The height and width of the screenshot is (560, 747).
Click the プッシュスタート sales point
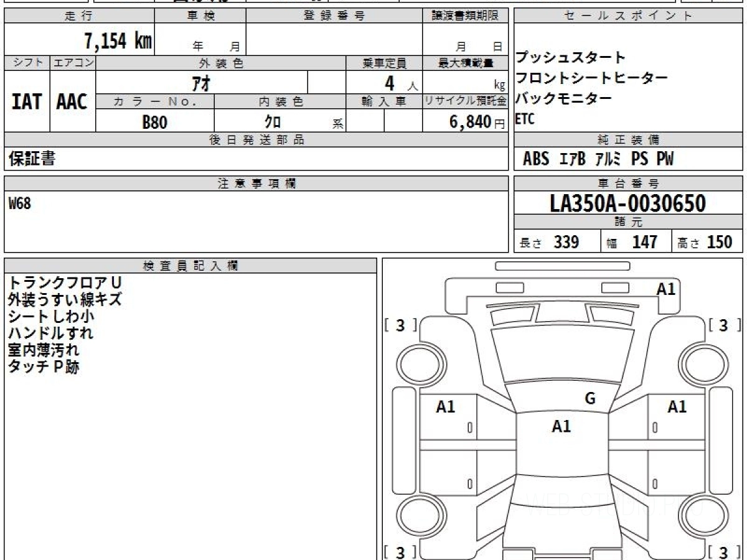571,58
